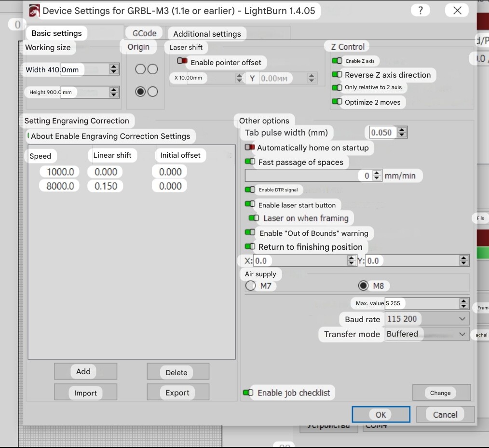The height and width of the screenshot is (448, 489).
Task: Click the Max. value S input field
Action: click(422, 303)
